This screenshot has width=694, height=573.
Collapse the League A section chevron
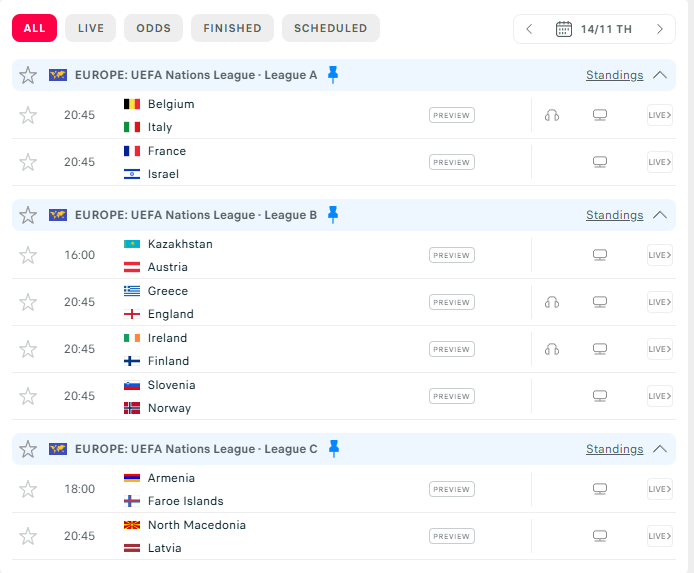[660, 75]
